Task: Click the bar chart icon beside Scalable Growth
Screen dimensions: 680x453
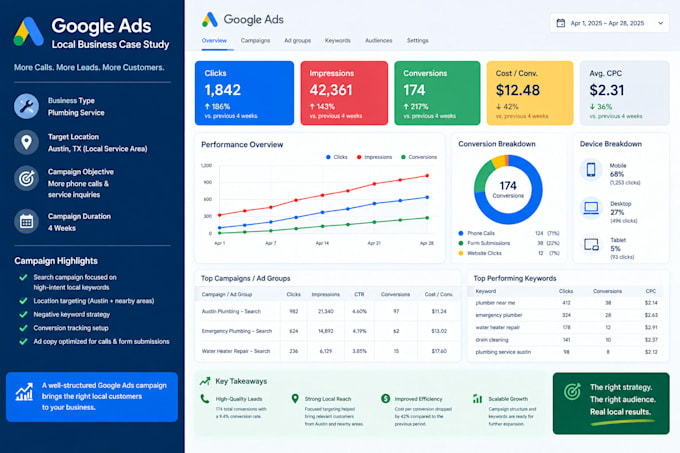Action: 477,398
